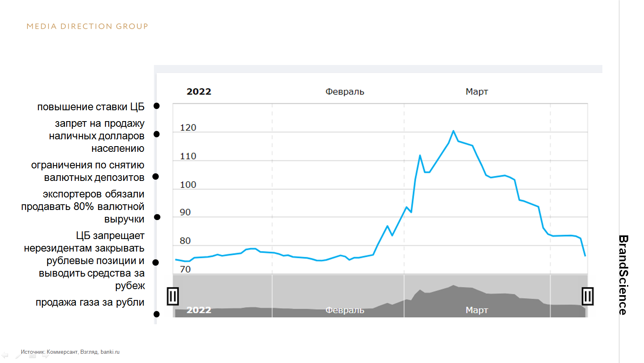Click the source line 'Источник: Коммерсант, Взгляд, banki.ru'
The image size is (644, 363).
tap(70, 352)
